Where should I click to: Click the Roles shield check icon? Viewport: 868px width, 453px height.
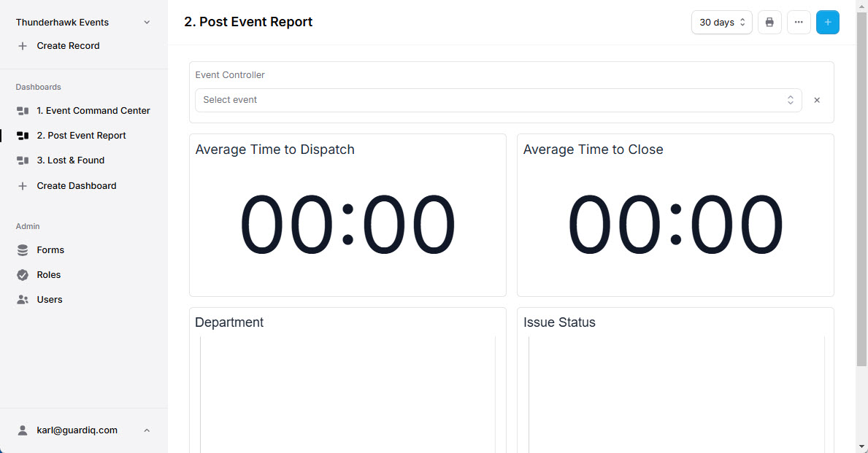click(x=23, y=275)
